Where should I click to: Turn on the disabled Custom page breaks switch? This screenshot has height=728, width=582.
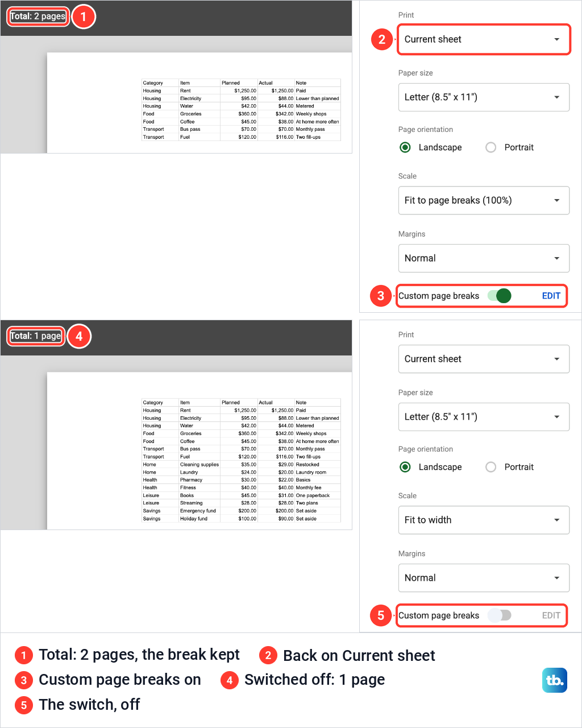(x=500, y=615)
